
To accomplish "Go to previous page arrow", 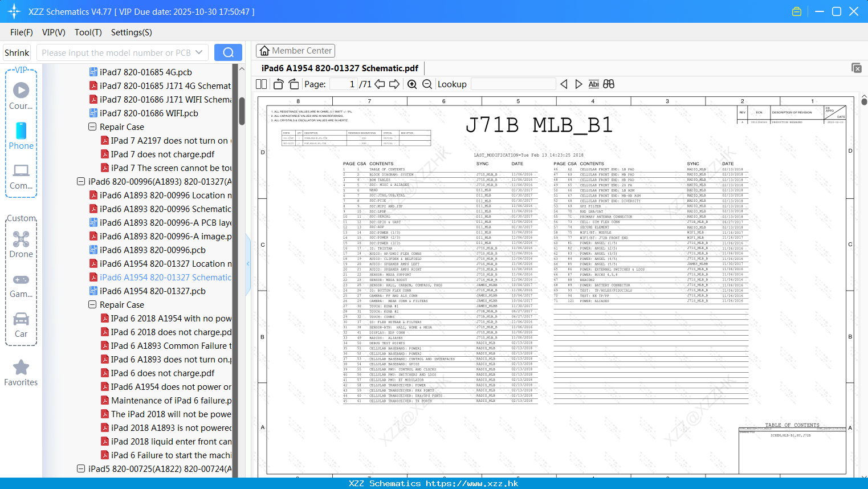I will (380, 84).
